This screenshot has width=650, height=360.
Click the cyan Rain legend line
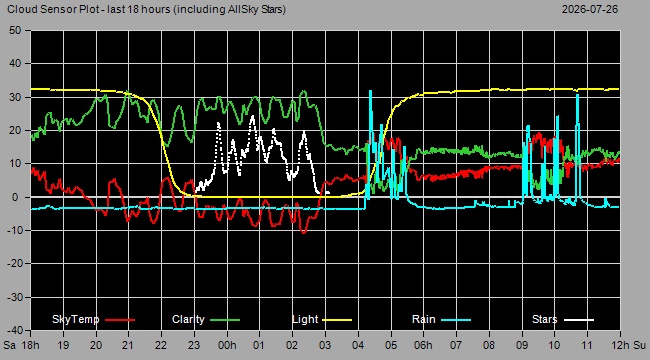[456, 320]
